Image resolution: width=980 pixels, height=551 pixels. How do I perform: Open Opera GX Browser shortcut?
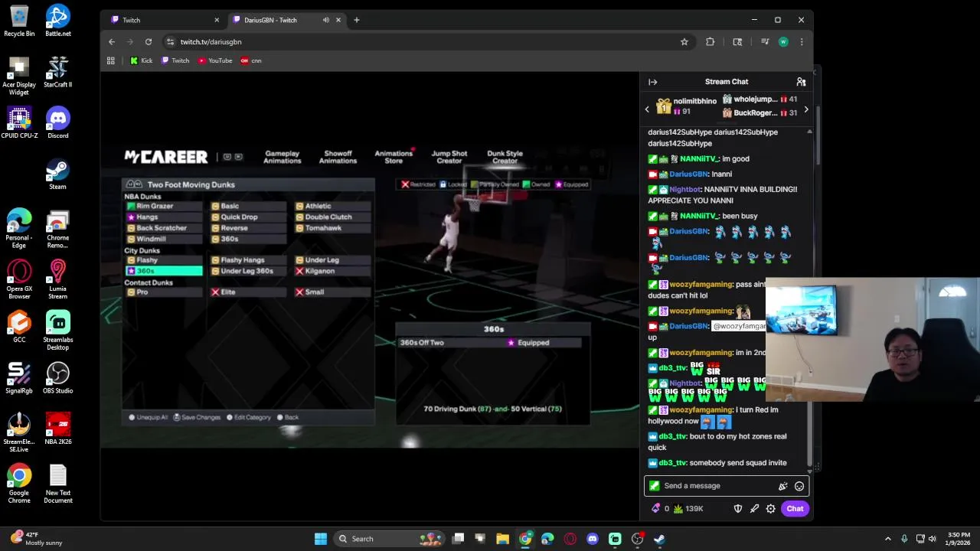pos(19,280)
